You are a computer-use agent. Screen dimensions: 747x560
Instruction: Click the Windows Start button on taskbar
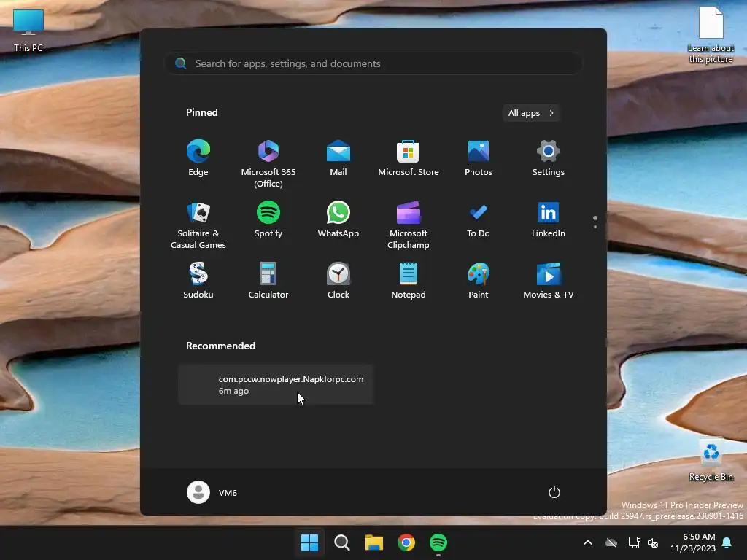(x=309, y=542)
